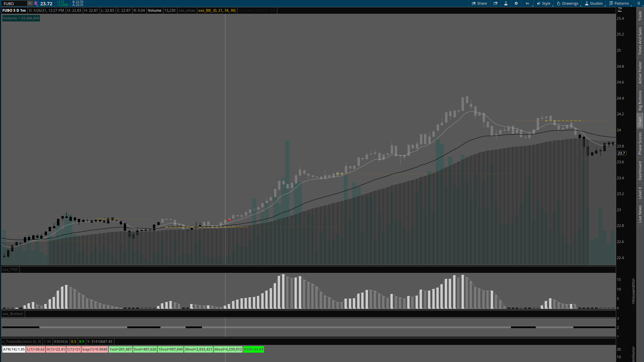Screen dimensions: 644x362
Task: Open chart settings gear icon
Action: (516, 3)
